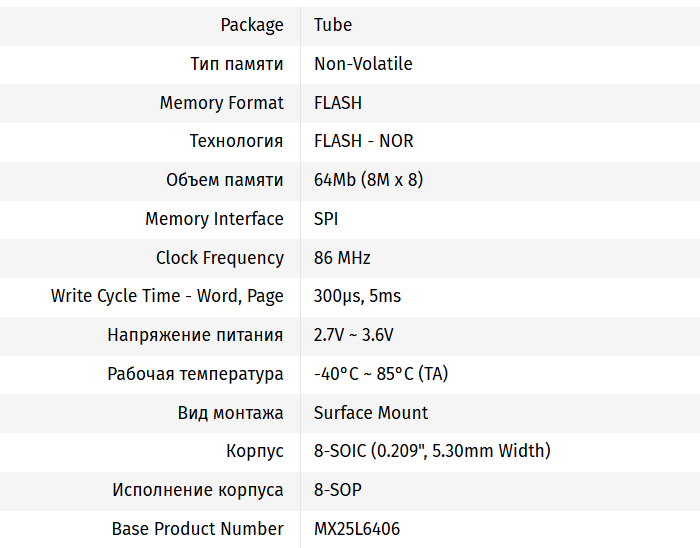This screenshot has height=548, width=700.
Task: Click the "86 MHz" clock frequency value
Action: click(x=342, y=258)
